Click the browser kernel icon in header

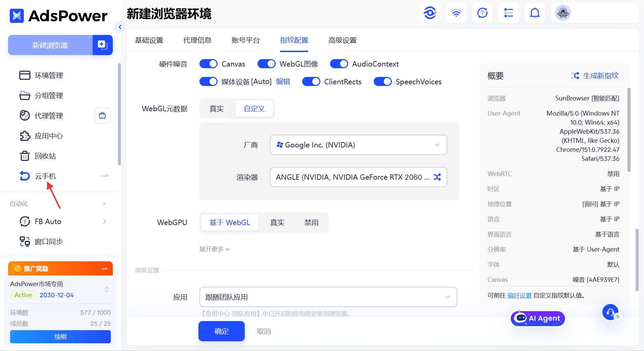430,13
